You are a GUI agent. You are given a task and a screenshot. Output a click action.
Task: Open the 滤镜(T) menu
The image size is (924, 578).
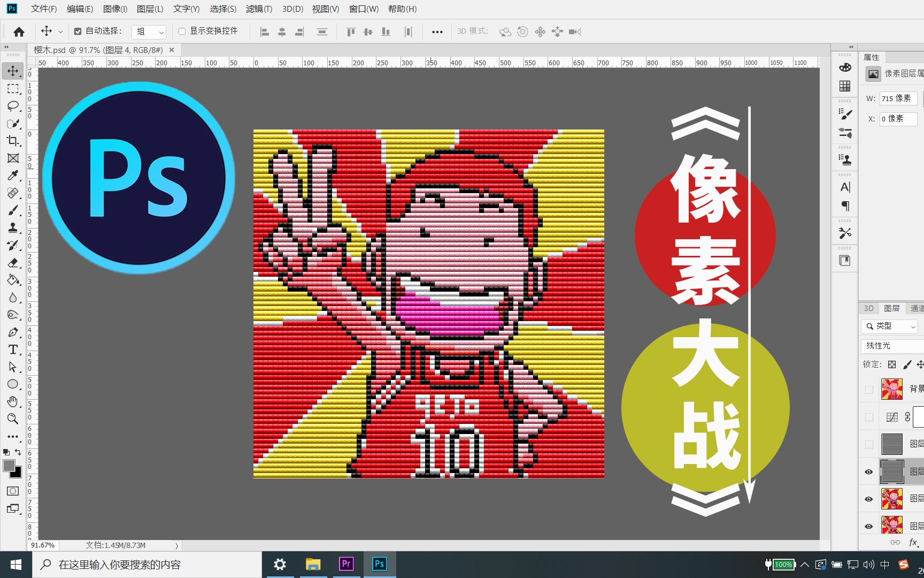click(259, 9)
